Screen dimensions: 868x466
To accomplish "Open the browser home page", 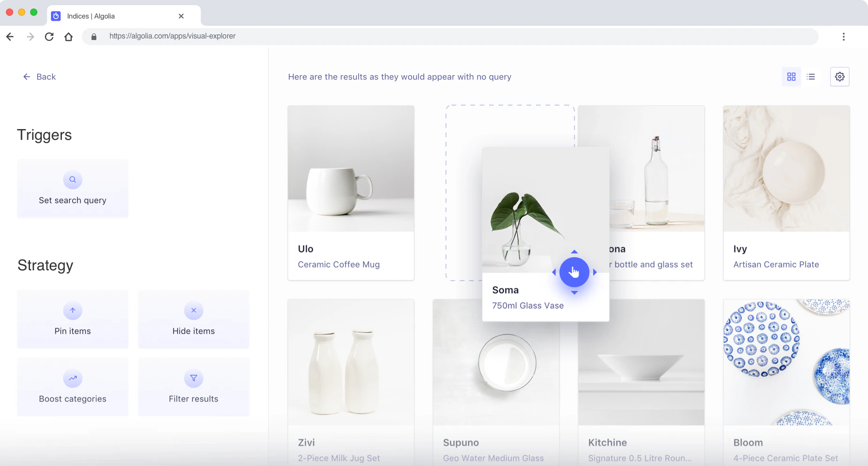I will tap(68, 37).
